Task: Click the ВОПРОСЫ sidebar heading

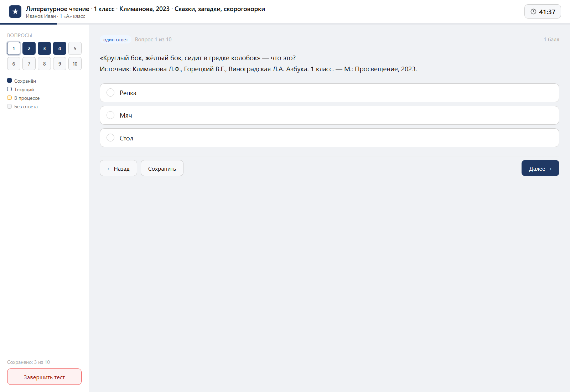Action: (20, 35)
